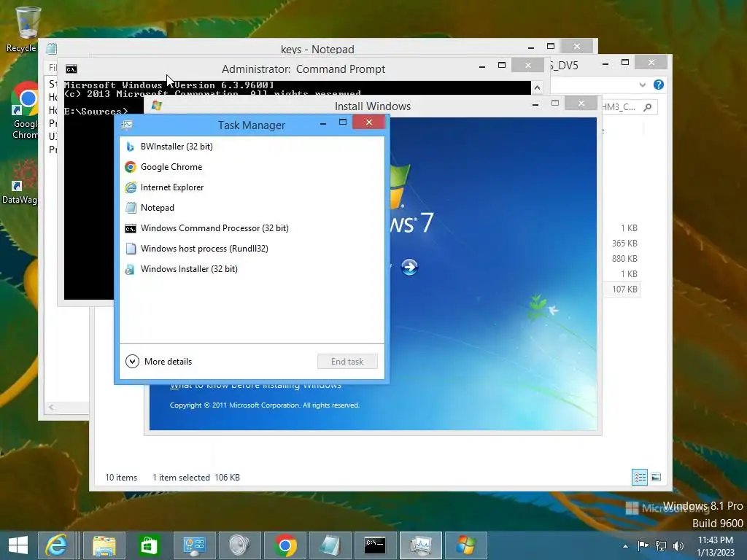
Task: Open the Start button
Action: 18,545
